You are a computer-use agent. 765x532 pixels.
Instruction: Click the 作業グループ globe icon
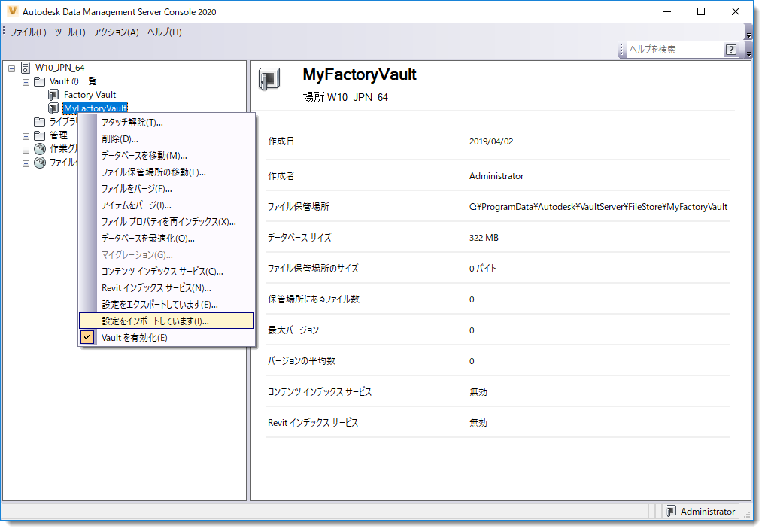tap(39, 149)
